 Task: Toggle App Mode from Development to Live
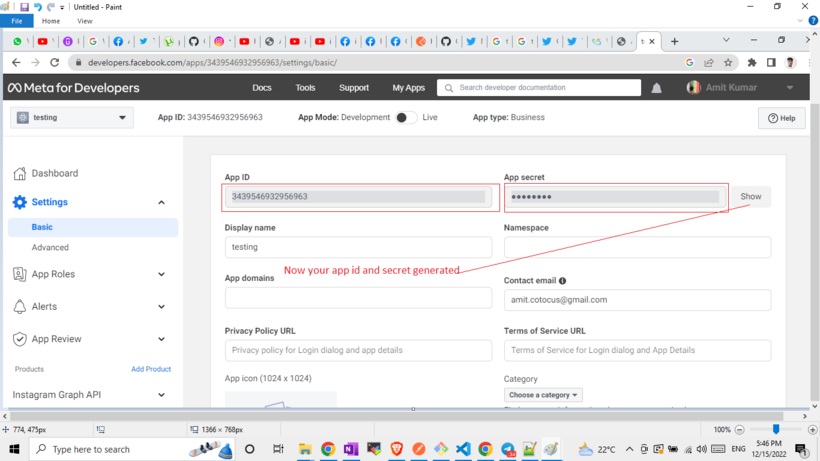pos(404,117)
